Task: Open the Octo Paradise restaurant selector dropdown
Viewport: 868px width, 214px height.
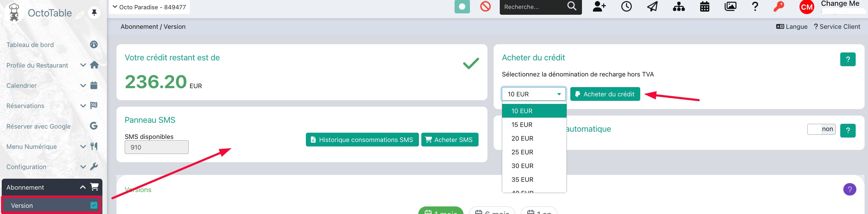Action: click(x=149, y=7)
